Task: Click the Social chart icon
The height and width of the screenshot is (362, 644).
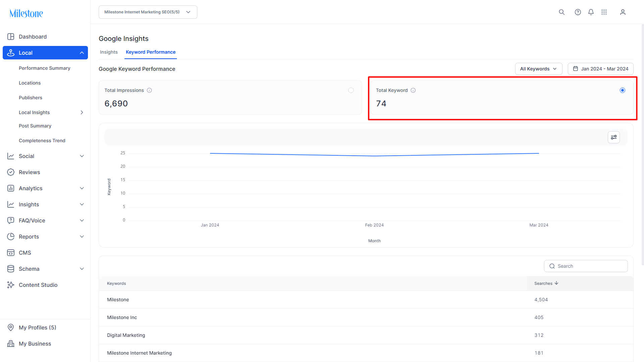Action: (11, 156)
